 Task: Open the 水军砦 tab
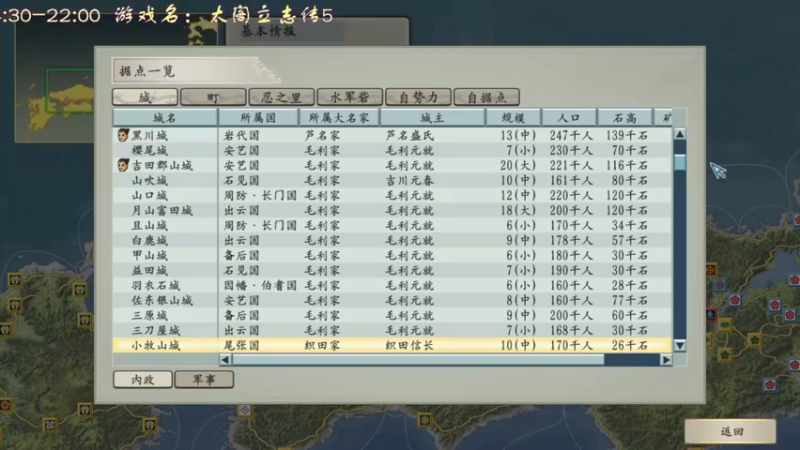coord(350,97)
